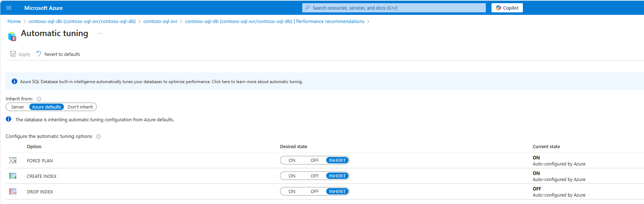Set DROP INDEX desired state to ON
The height and width of the screenshot is (204, 644).
pyautogui.click(x=292, y=191)
